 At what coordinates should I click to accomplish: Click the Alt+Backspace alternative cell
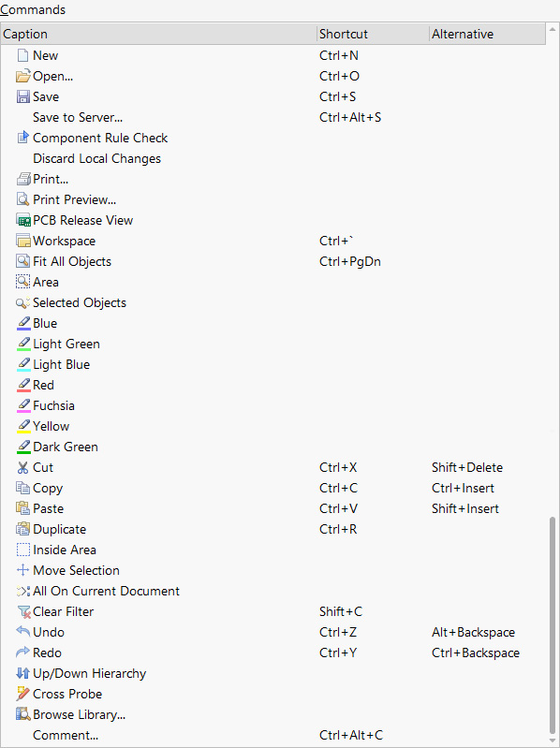(x=473, y=632)
